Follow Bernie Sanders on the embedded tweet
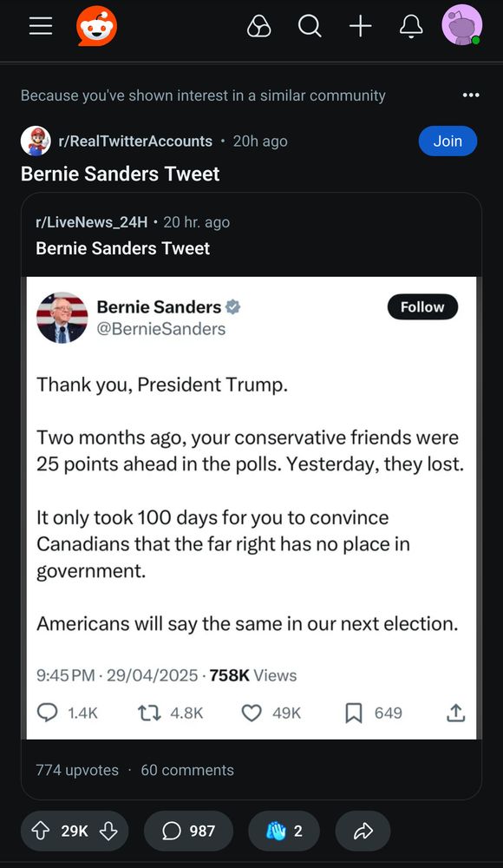This screenshot has width=503, height=868. click(422, 306)
